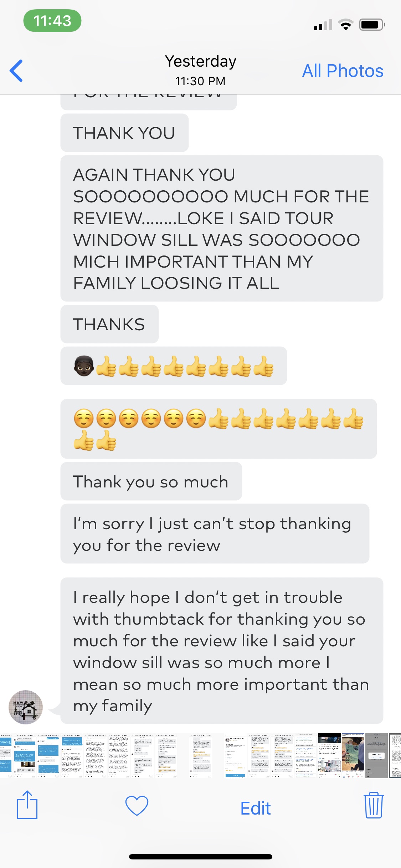Tap the THANK YOU message bubble
The image size is (401, 868).
(x=124, y=133)
